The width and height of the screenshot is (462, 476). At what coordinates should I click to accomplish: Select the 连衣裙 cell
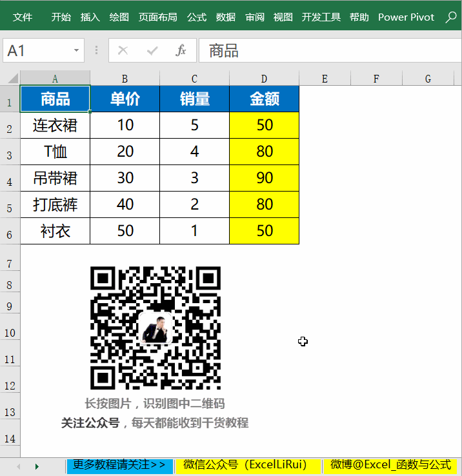[55, 125]
